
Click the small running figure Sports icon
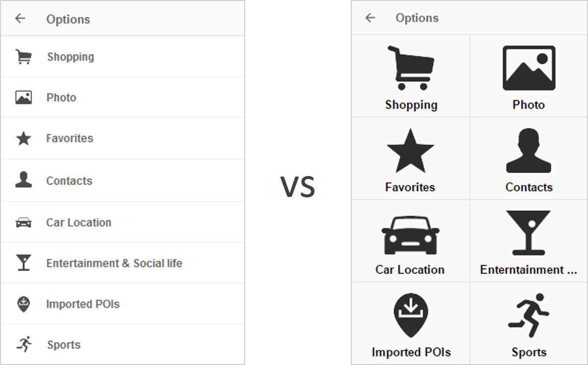[x=24, y=344]
